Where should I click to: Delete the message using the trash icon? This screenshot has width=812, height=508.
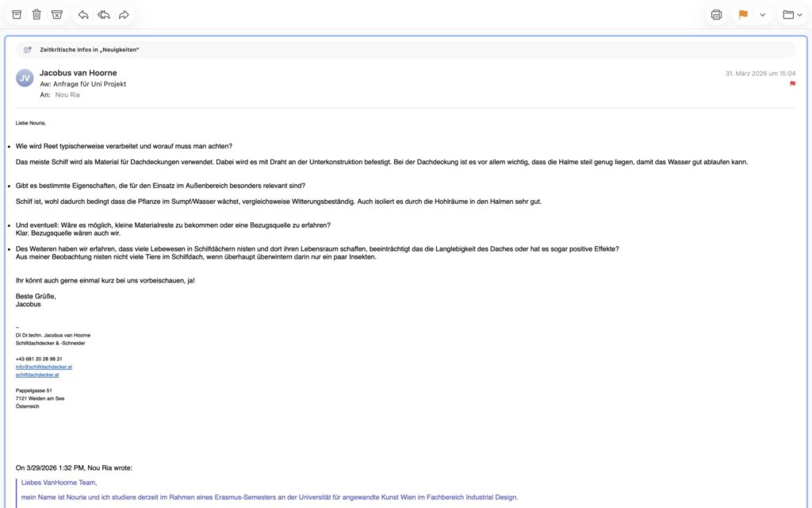click(x=36, y=14)
